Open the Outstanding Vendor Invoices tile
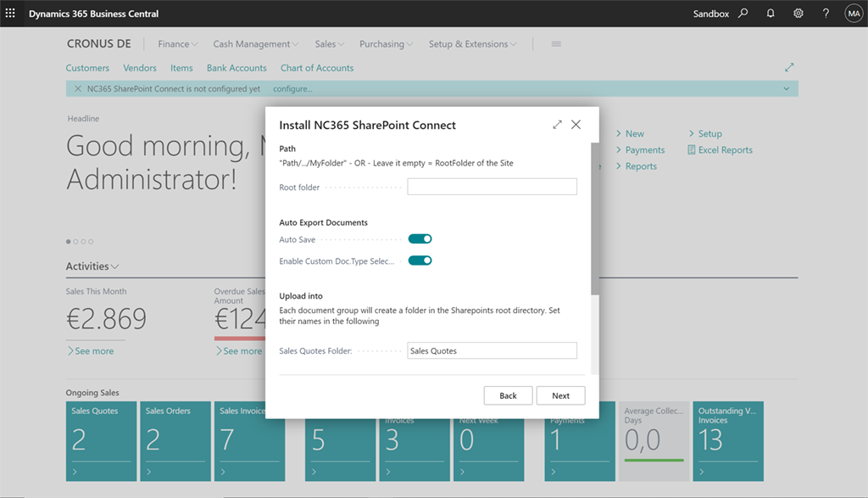 [x=728, y=441]
